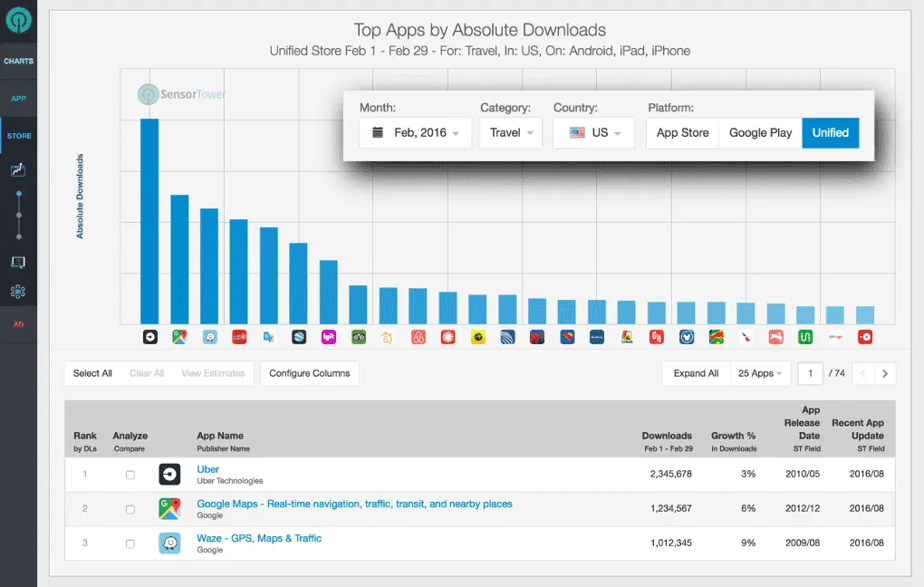This screenshot has height=587, width=924.
Task: Click the 2,345,678 downloads value
Action: pyautogui.click(x=670, y=474)
